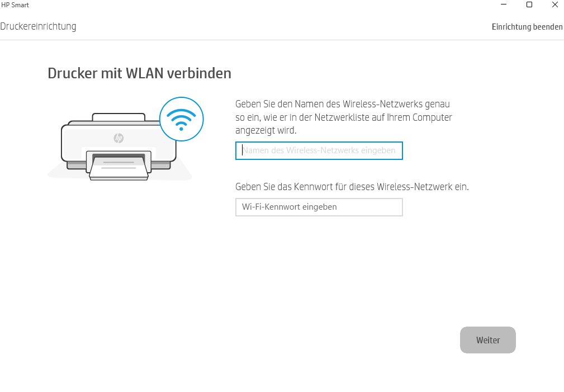The height and width of the screenshot is (392, 564).
Task: Click the network name instruction paragraph
Action: [344, 117]
